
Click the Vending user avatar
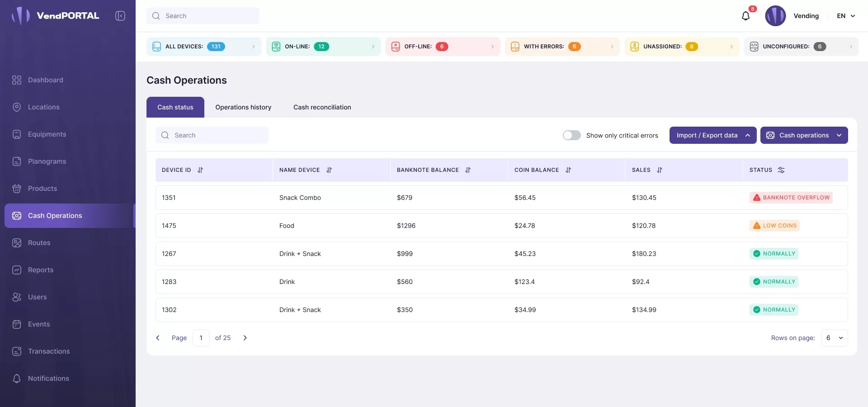(x=775, y=16)
